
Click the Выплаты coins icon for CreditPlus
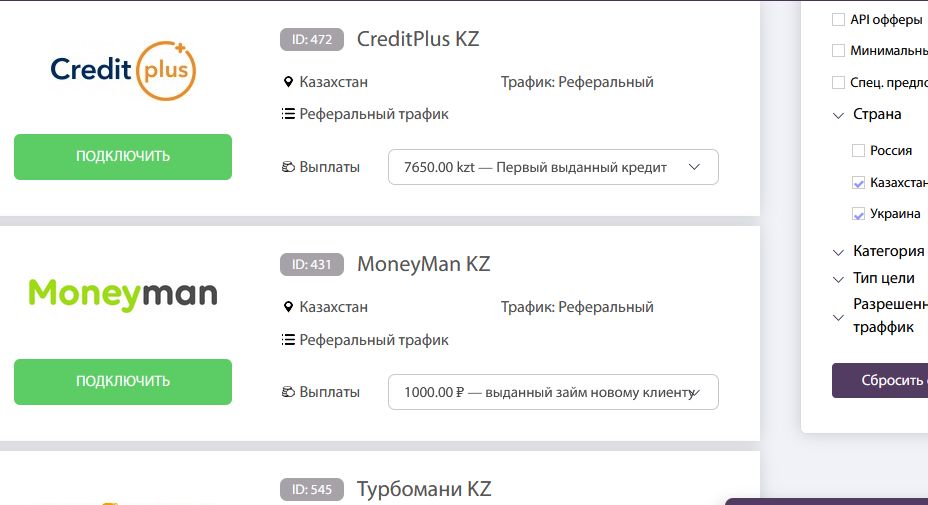point(289,167)
